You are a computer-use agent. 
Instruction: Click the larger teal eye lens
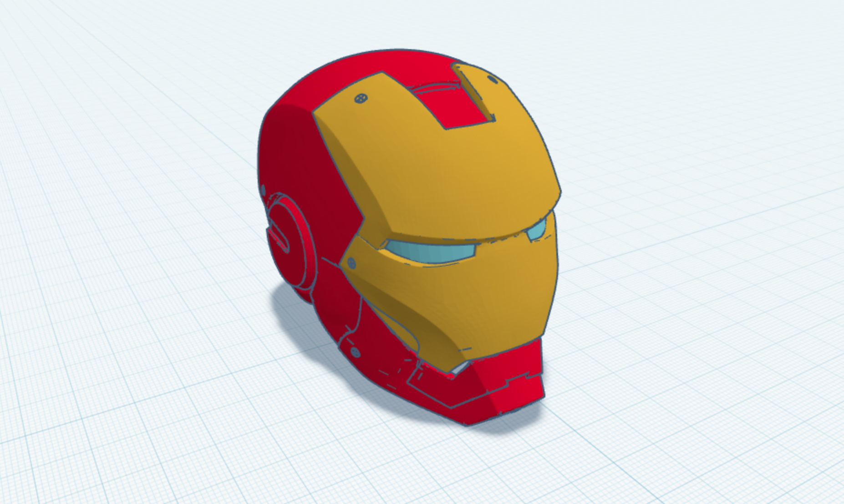coord(430,252)
